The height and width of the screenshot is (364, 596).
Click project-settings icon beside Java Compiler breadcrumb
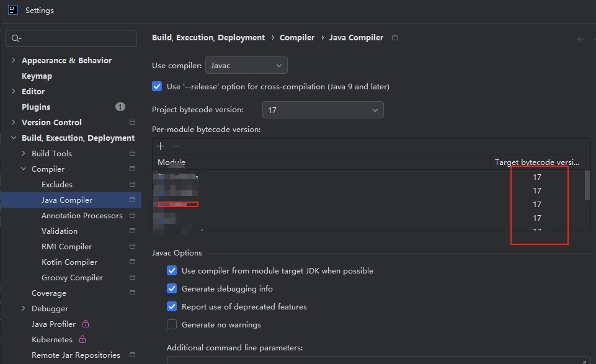point(395,38)
